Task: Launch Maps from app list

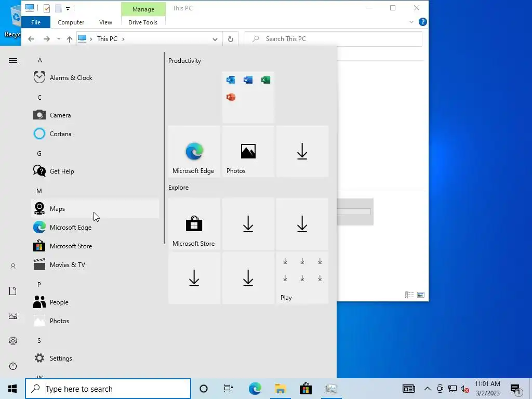Action: tap(95, 209)
